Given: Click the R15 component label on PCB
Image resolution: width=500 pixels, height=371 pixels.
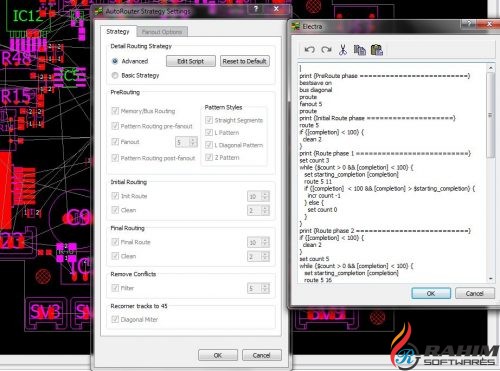Looking at the screenshot, I should 16,97.
